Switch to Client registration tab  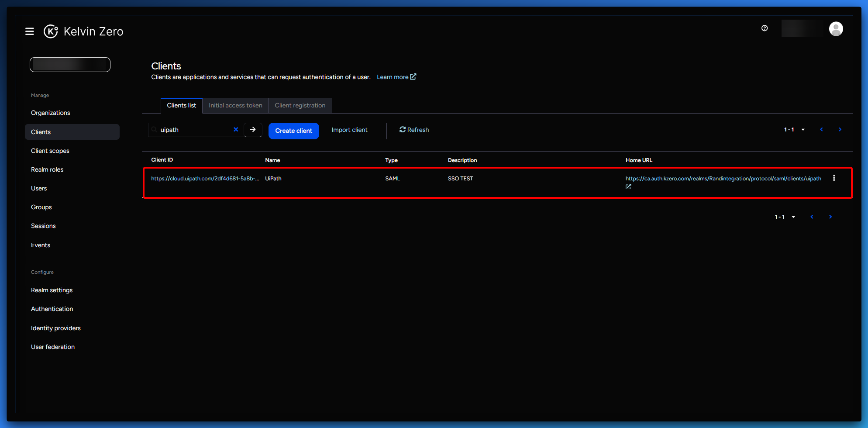[x=300, y=106]
